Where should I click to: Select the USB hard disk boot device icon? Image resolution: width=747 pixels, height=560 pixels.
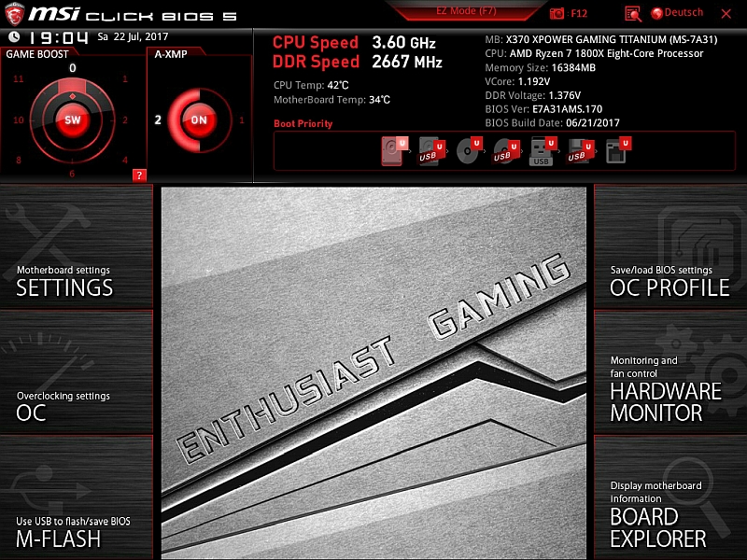point(431,151)
